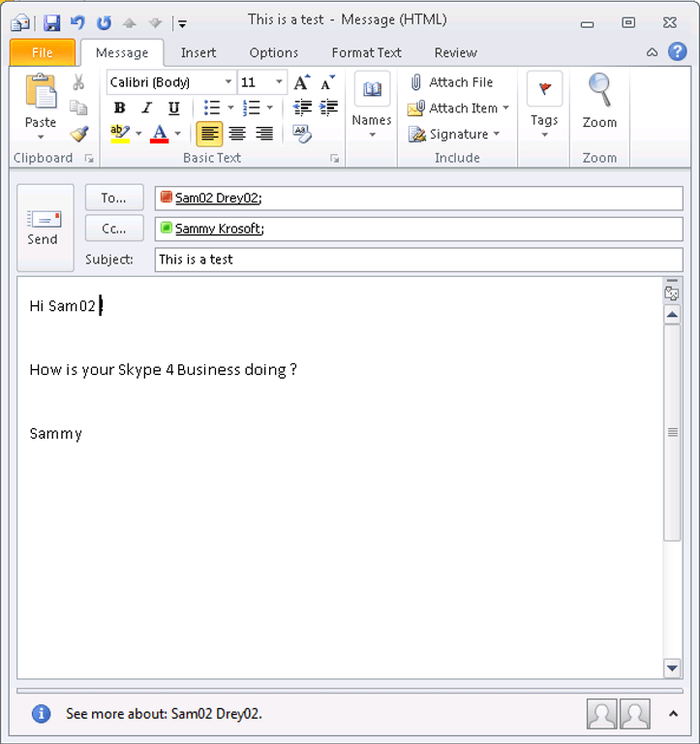The image size is (700, 744).
Task: Click scroll down arrow in message body
Action: click(672, 668)
